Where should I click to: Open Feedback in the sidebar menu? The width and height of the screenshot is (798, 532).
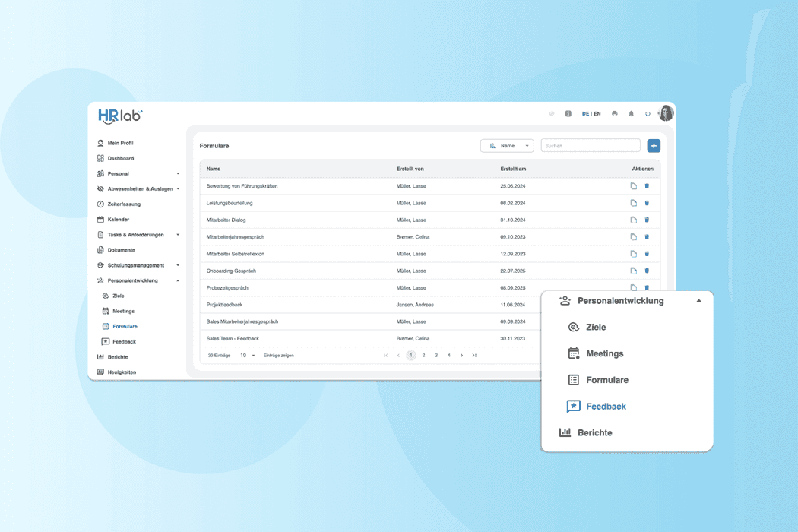coord(124,342)
